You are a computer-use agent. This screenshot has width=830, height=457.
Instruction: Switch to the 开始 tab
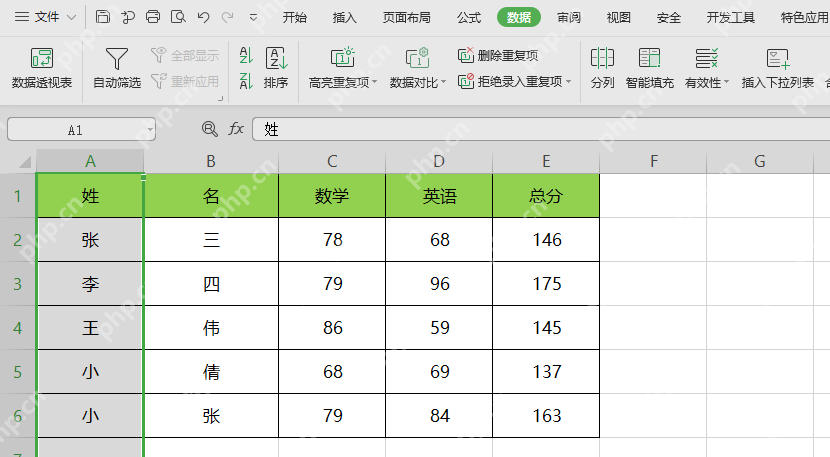pos(294,17)
